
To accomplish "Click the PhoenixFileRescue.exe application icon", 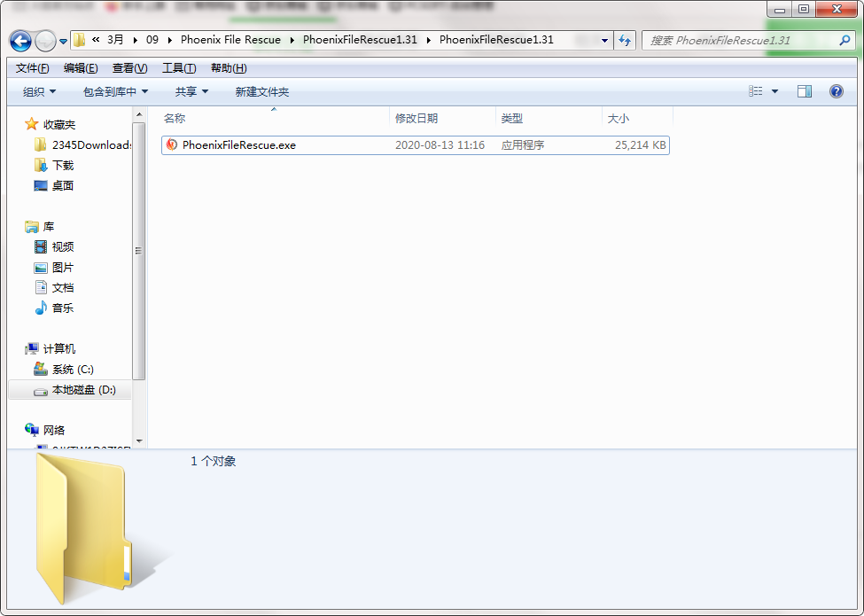I will point(172,144).
